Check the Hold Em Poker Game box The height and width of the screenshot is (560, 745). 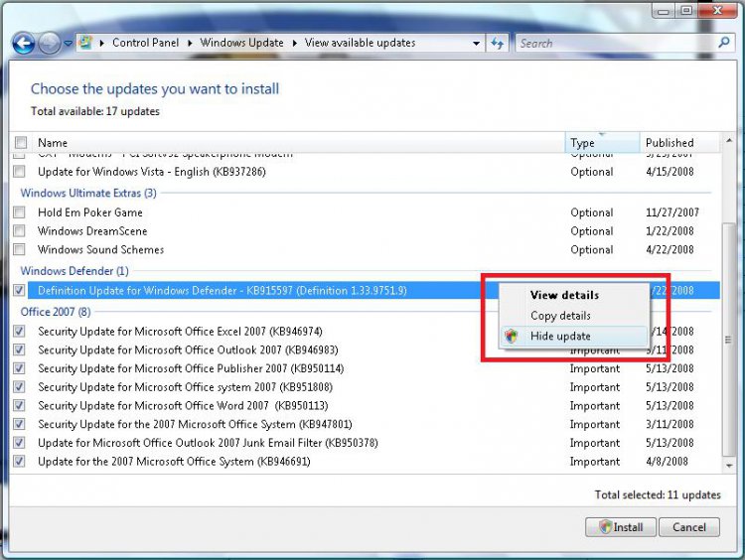19,212
